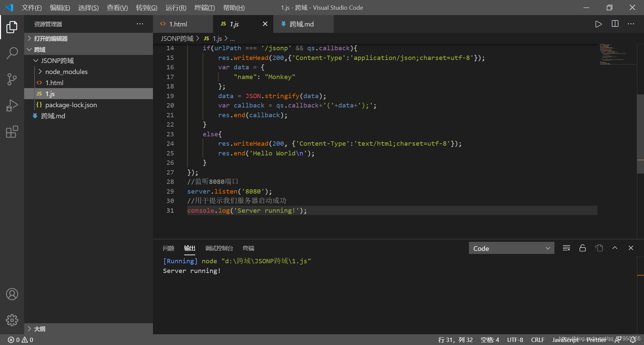Open the Source Control view
Viewport: 644px width, 345px height.
tap(12, 79)
